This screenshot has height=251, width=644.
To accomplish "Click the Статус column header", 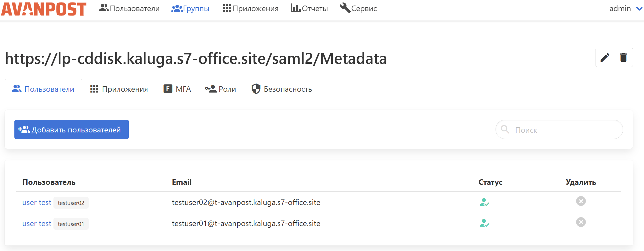I will [490, 182].
